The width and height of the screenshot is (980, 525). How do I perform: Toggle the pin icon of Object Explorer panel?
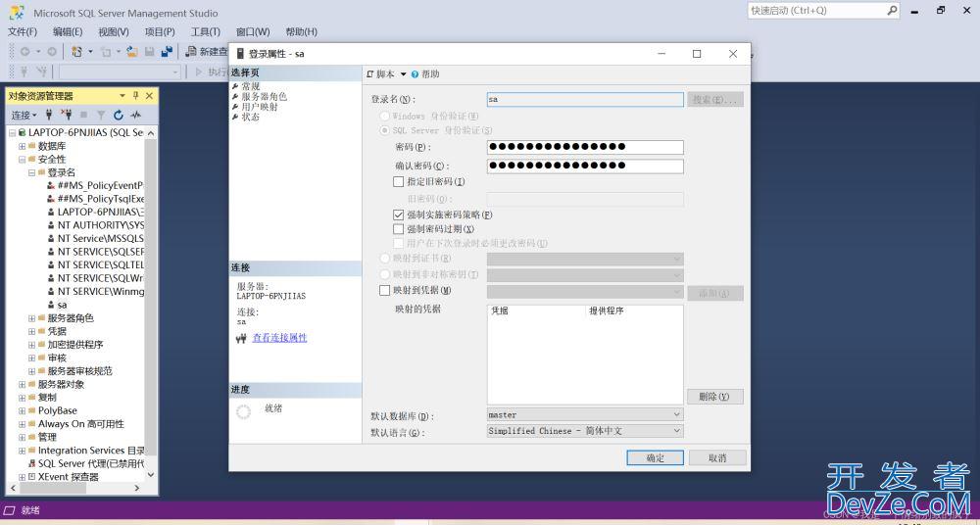coord(135,96)
